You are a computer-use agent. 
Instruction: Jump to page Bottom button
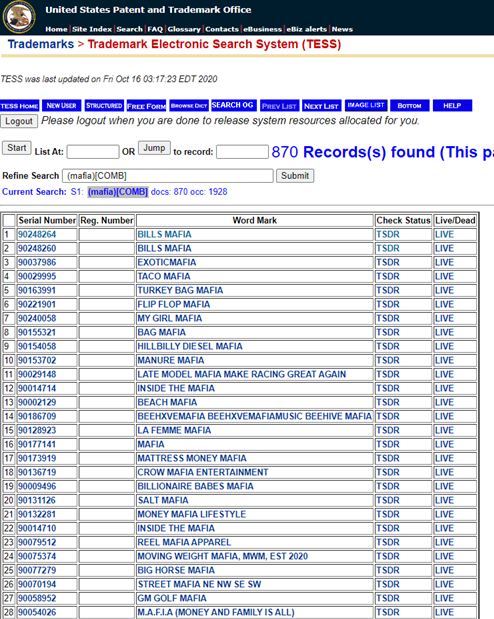click(409, 105)
